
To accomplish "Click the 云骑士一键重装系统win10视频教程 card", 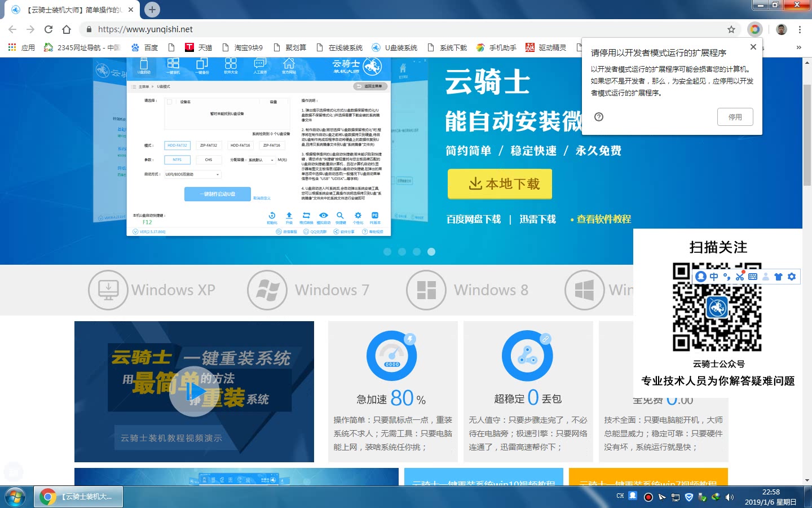I will 484,477.
